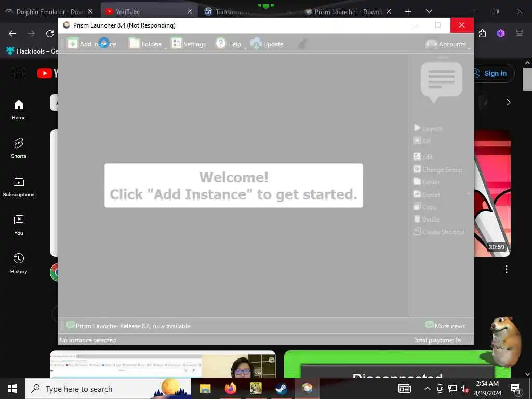Click the Copy action in side panel
The image size is (532, 399).
(x=425, y=207)
